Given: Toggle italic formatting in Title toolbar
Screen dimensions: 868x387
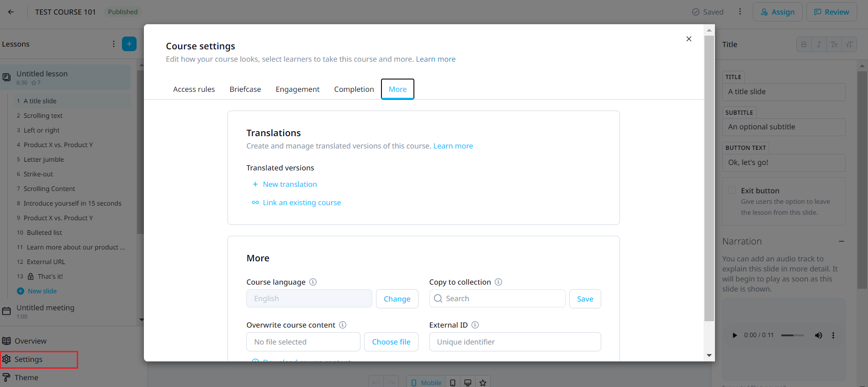Looking at the screenshot, I should tap(819, 44).
